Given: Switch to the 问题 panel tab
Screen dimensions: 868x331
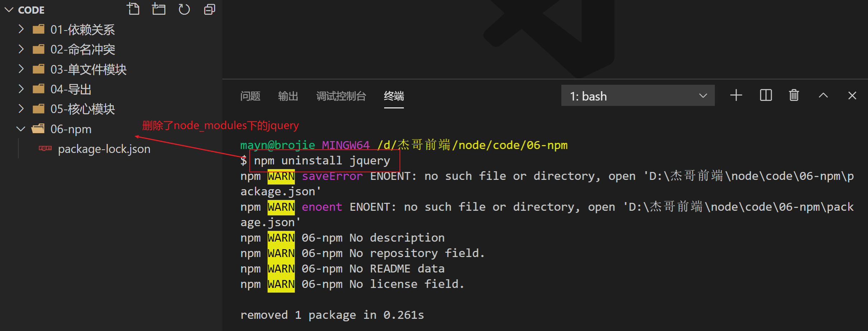Looking at the screenshot, I should (x=250, y=96).
